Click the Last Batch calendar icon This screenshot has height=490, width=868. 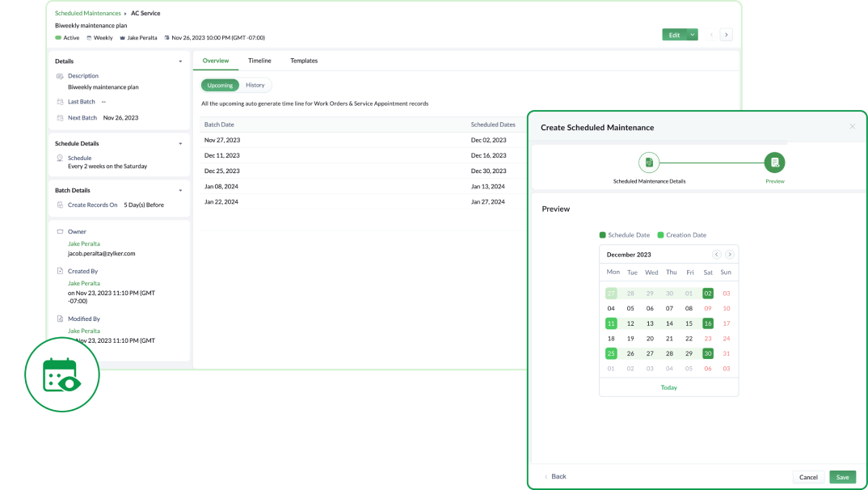[x=60, y=102]
